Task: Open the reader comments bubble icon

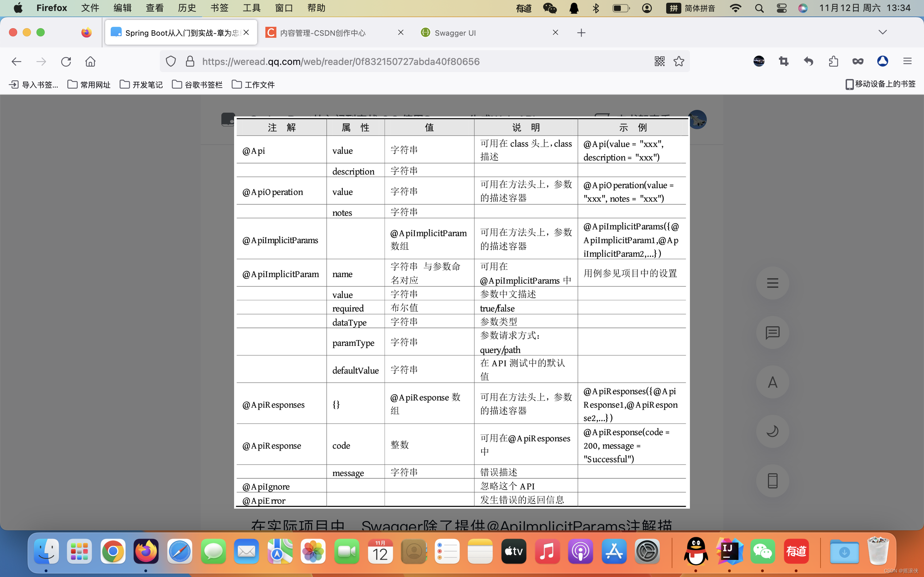Action: point(773,332)
